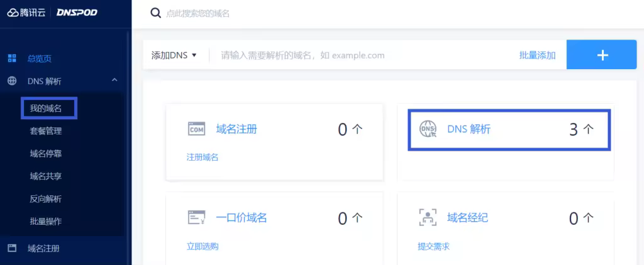Click the 提交需求 link
This screenshot has height=265, width=644.
point(433,247)
